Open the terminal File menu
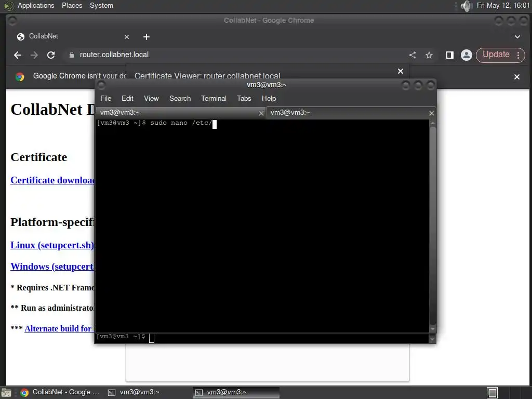Image resolution: width=532 pixels, height=399 pixels. click(105, 98)
